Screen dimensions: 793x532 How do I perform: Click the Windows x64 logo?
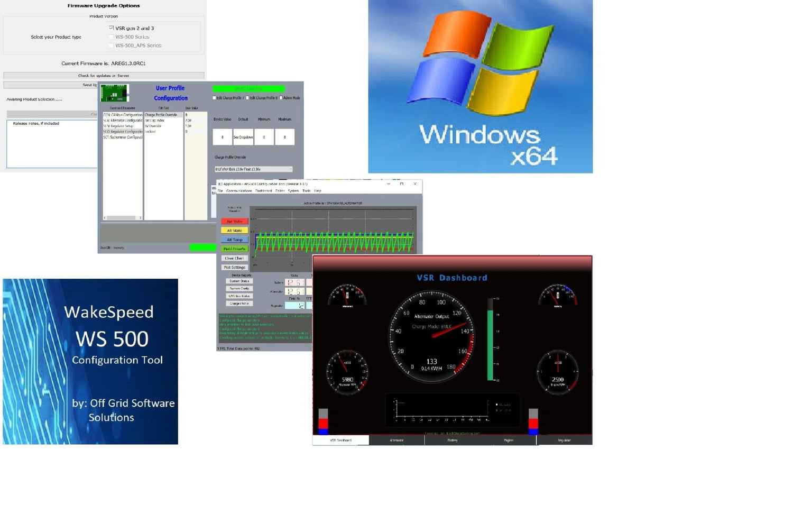pyautogui.click(x=480, y=87)
